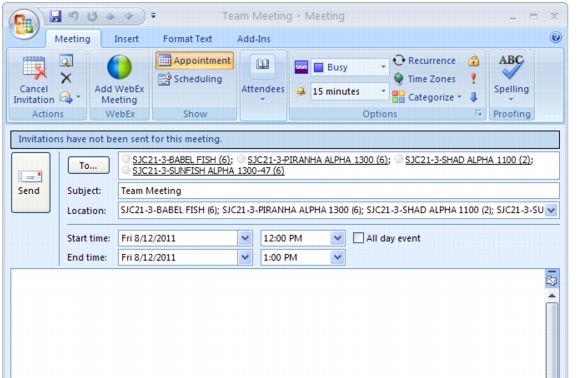
Task: Click the body scrollbar up arrow
Action: [x=552, y=296]
